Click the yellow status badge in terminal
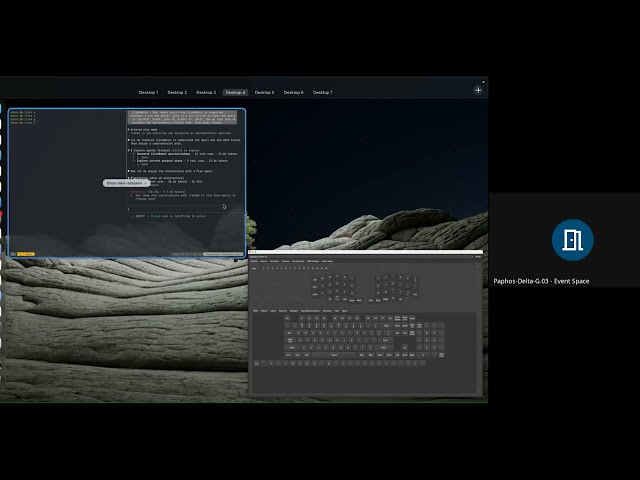 [25, 254]
